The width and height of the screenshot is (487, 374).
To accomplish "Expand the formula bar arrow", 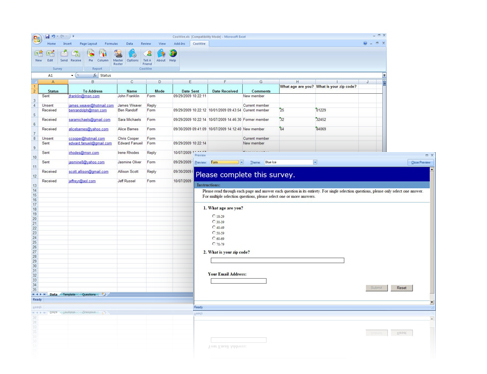I will click(x=384, y=76).
